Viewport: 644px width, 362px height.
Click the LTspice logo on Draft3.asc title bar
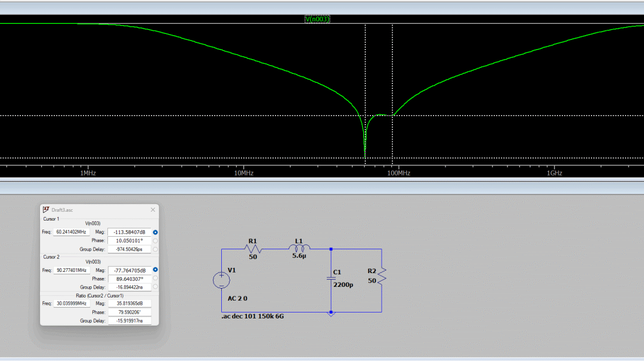pyautogui.click(x=45, y=209)
